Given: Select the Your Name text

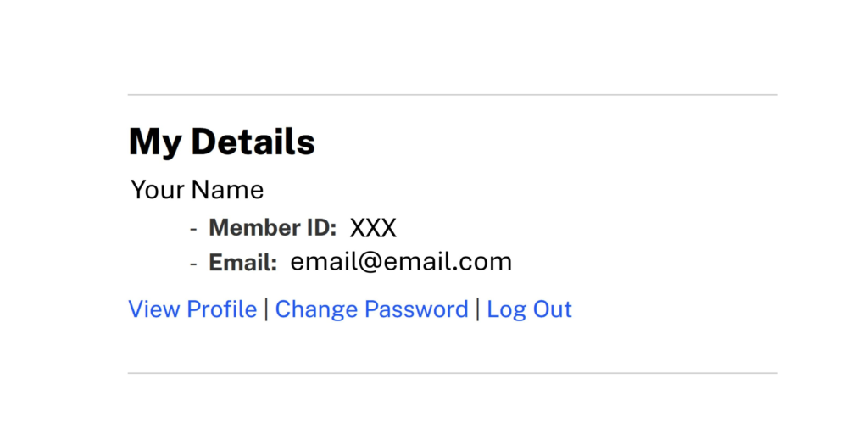Looking at the screenshot, I should pyautogui.click(x=197, y=189).
